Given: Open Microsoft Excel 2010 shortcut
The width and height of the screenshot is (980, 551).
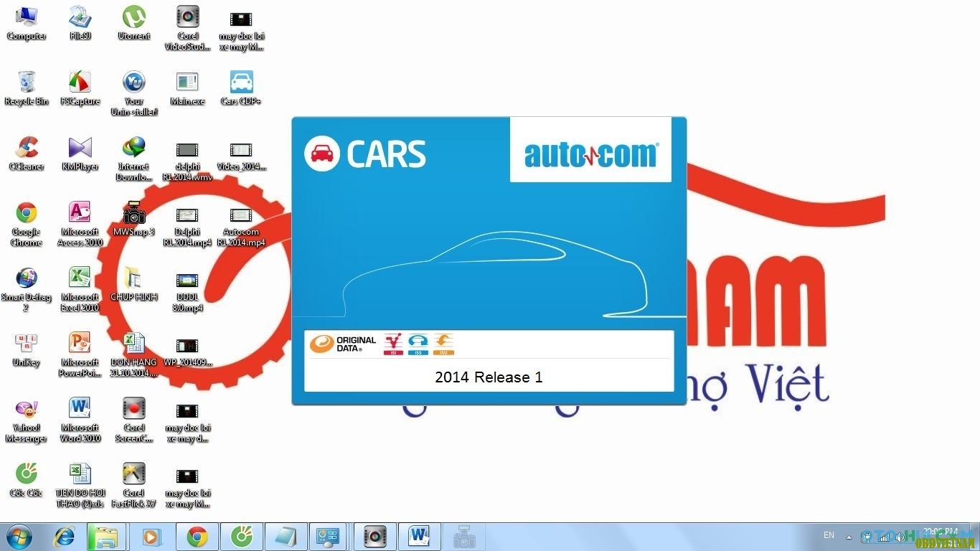Looking at the screenshot, I should 80,278.
